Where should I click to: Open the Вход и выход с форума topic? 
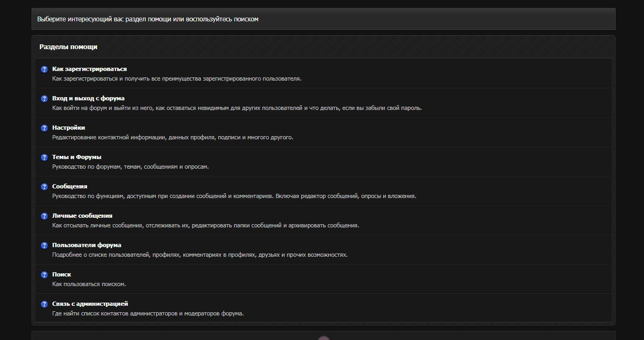coord(88,98)
